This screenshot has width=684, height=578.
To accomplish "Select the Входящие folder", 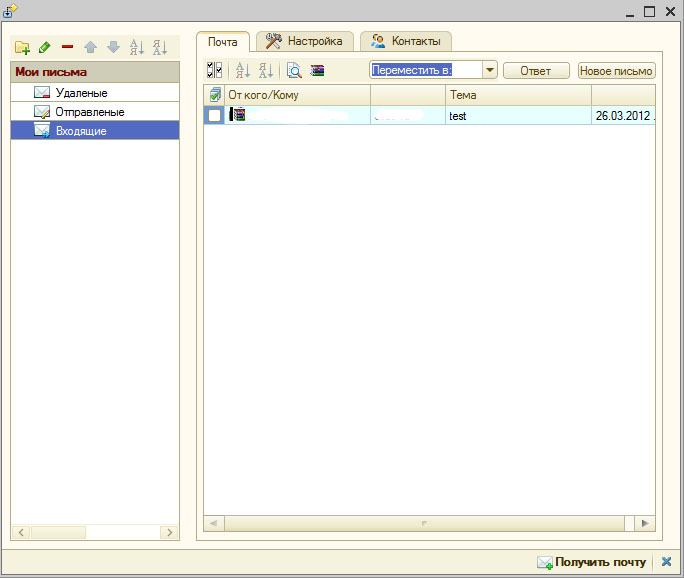I will (x=95, y=130).
